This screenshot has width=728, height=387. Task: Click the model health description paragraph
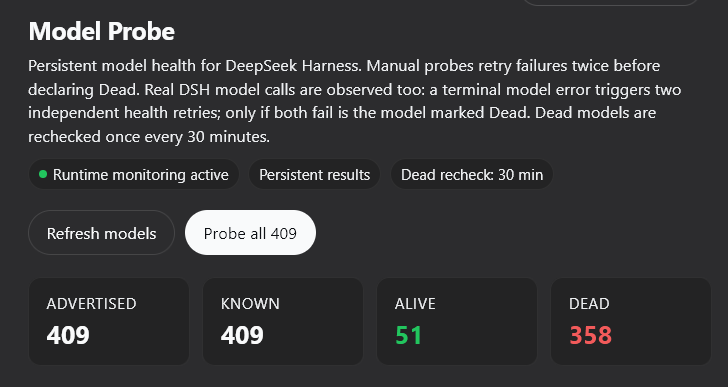[x=355, y=101]
